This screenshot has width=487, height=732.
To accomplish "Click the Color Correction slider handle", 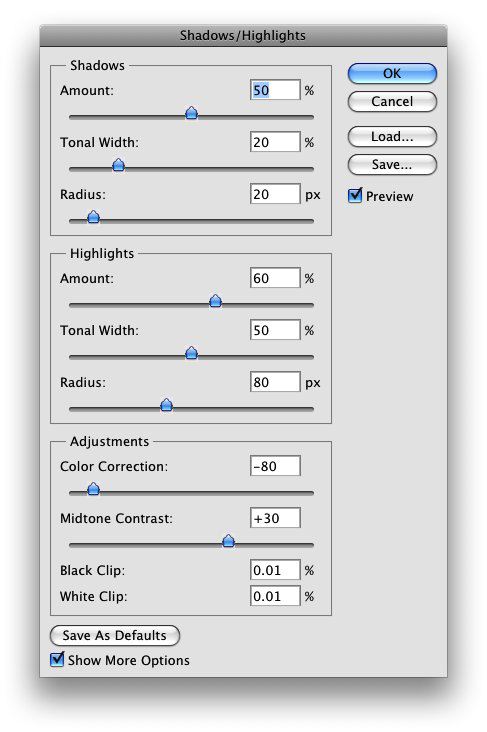I will pos(93,489).
